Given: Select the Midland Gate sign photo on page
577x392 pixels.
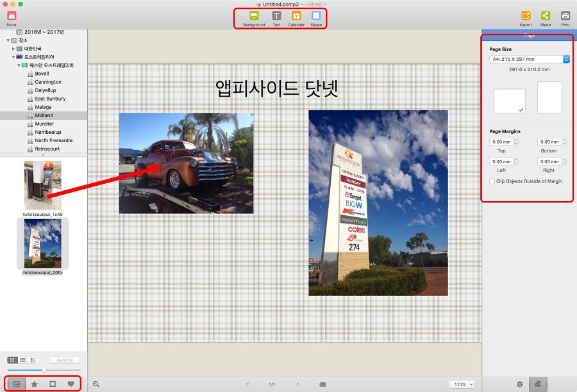Looking at the screenshot, I should pyautogui.click(x=378, y=203).
